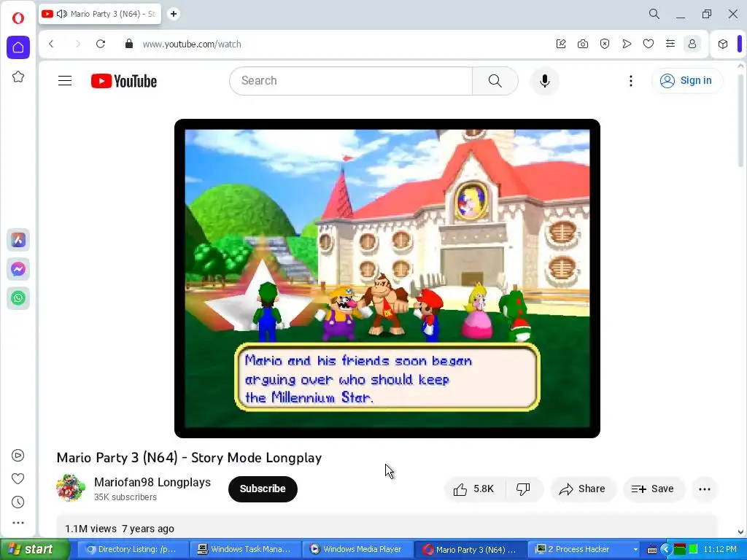Dislike this video
Image resolution: width=747 pixels, height=560 pixels.
pos(524,489)
